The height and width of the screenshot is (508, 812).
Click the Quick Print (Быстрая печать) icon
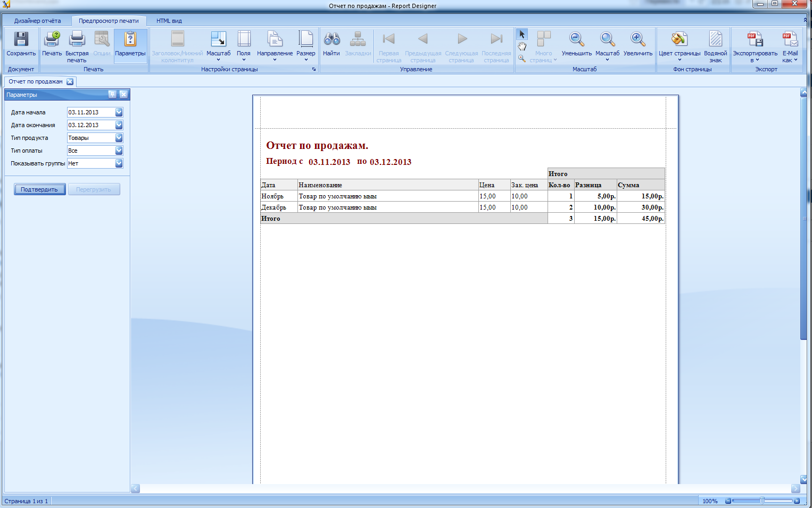pyautogui.click(x=77, y=40)
